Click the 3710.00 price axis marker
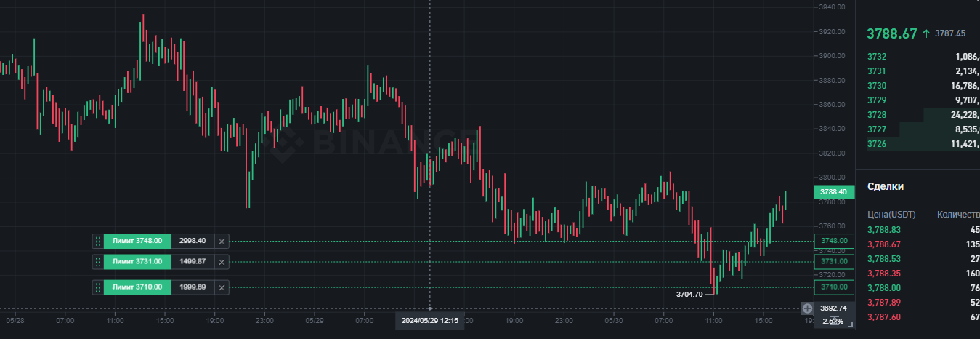The height and width of the screenshot is (339, 980). pos(833,287)
